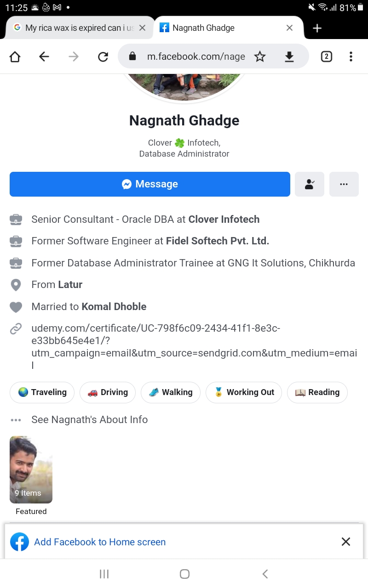Tap the browser home icon

15,57
